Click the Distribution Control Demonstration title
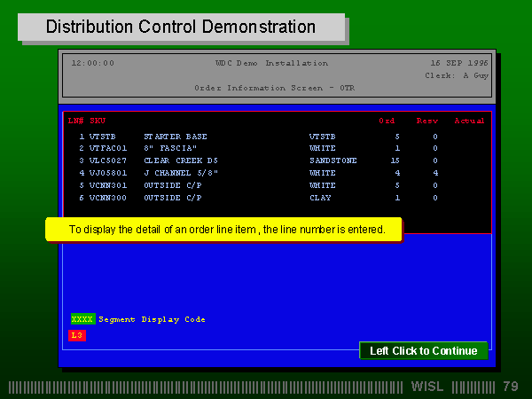This screenshot has width=532, height=399. click(x=181, y=27)
